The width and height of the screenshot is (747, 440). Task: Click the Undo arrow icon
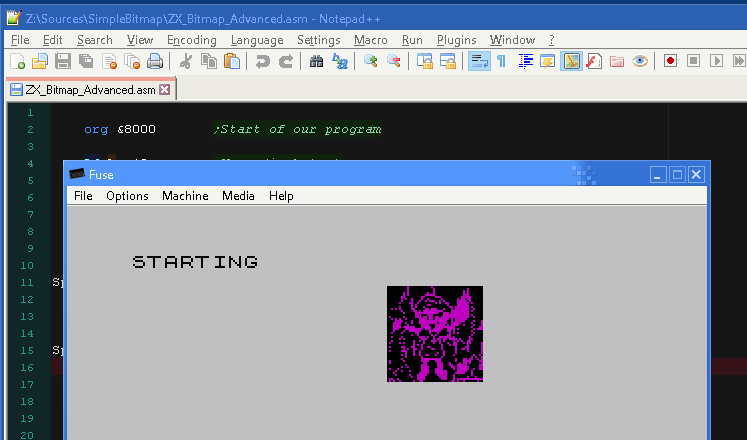pyautogui.click(x=262, y=62)
